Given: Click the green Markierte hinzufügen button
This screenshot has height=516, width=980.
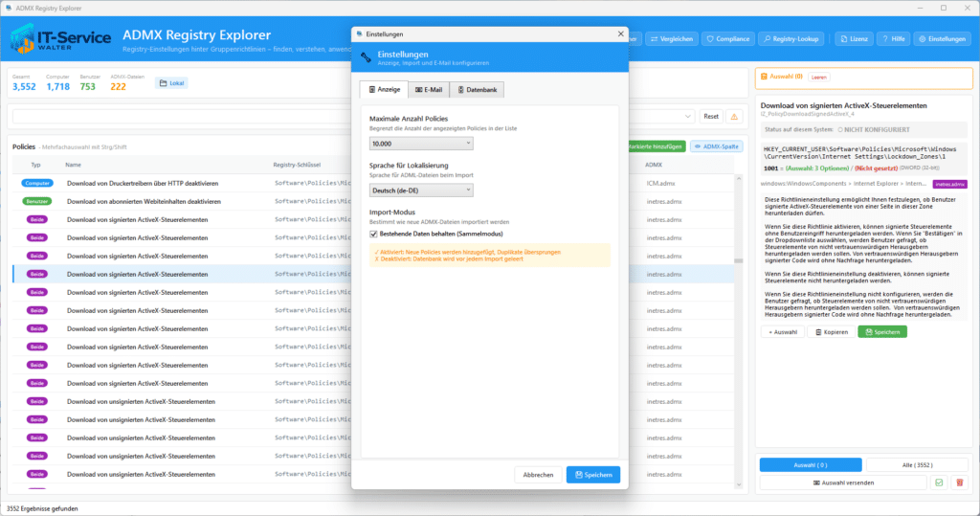Looking at the screenshot, I should pos(655,146).
